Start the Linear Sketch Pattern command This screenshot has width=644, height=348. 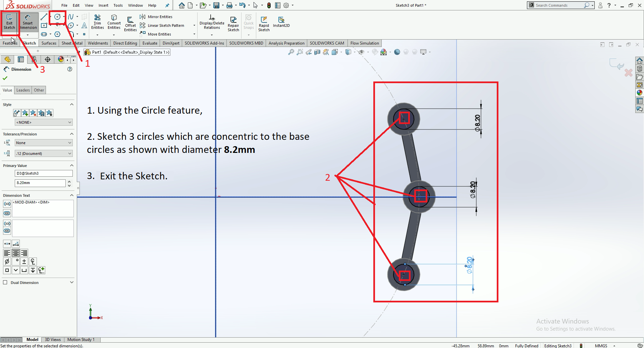coord(162,25)
